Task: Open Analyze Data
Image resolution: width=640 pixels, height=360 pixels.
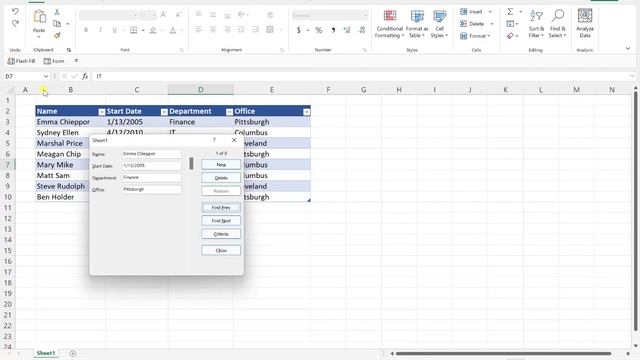Action: pyautogui.click(x=585, y=23)
